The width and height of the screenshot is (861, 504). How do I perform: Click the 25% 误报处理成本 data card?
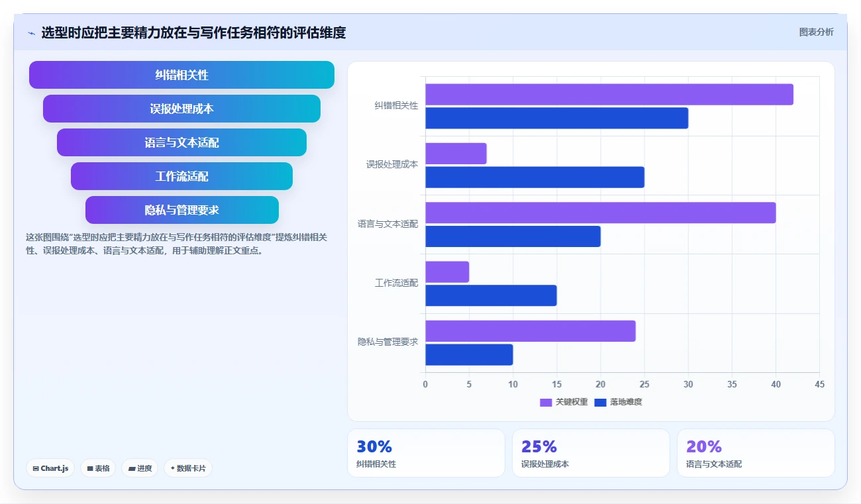pyautogui.click(x=591, y=453)
